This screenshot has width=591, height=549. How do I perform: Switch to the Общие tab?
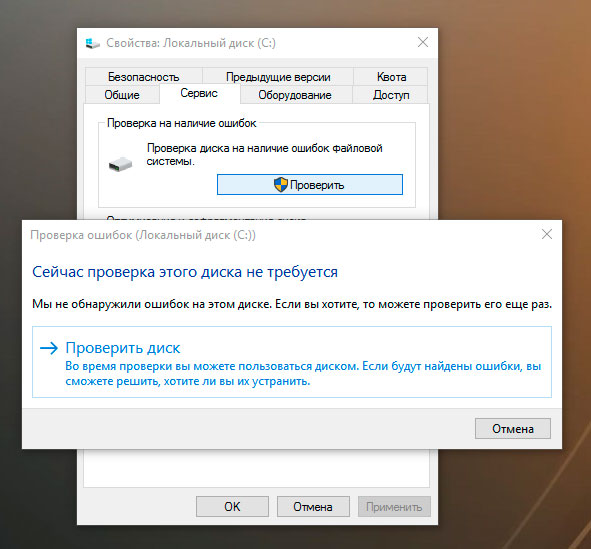(122, 95)
